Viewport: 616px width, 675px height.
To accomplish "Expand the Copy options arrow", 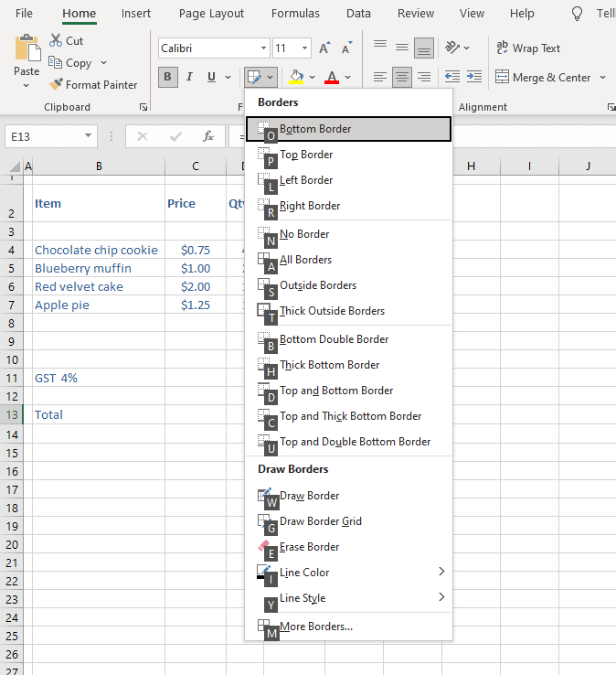I will click(x=103, y=63).
